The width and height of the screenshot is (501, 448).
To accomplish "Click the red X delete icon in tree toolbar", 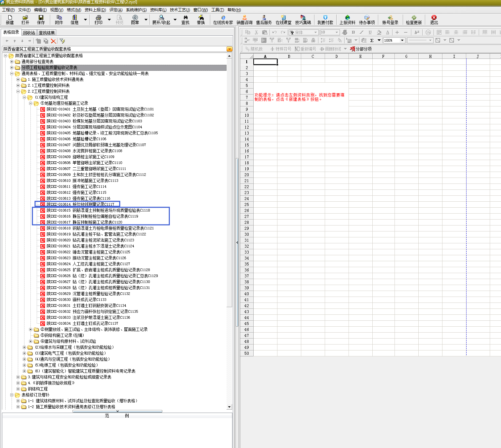I will (53, 41).
